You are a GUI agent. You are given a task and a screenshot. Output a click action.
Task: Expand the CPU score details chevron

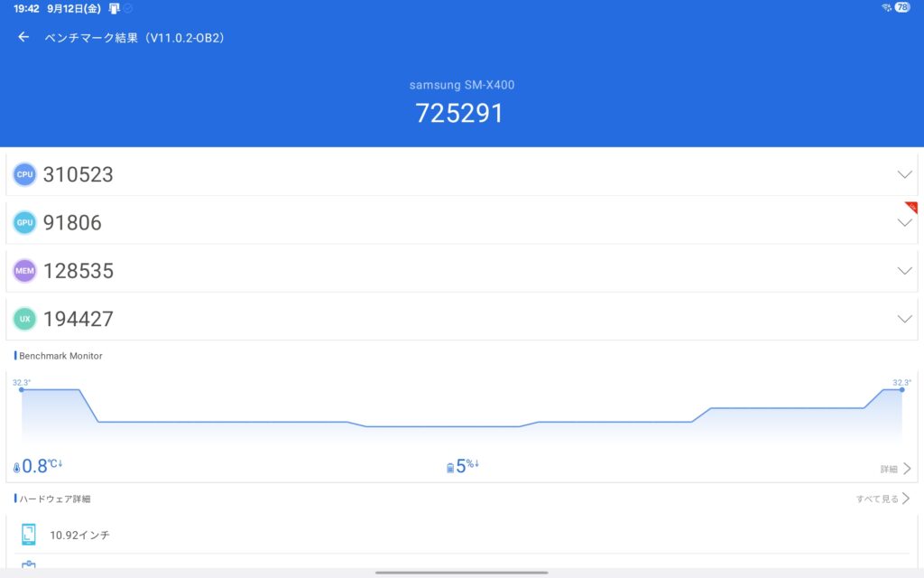point(904,174)
